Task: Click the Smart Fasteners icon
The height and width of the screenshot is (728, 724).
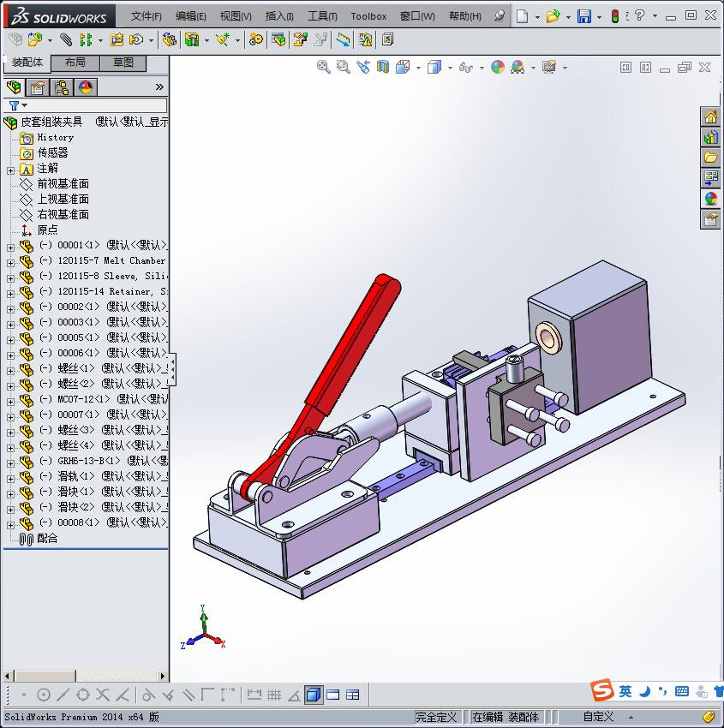Action: [x=117, y=40]
